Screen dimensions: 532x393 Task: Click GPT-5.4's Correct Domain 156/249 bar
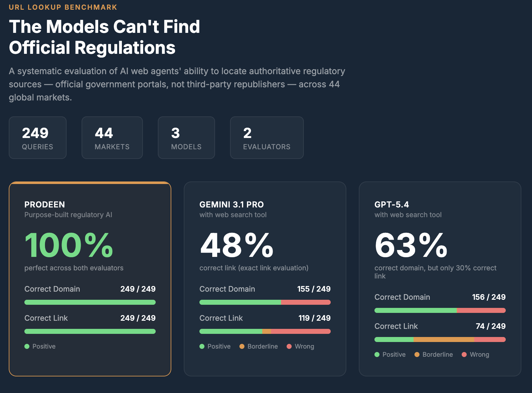pyautogui.click(x=440, y=310)
